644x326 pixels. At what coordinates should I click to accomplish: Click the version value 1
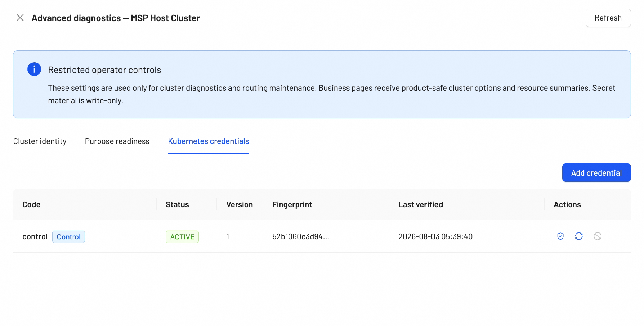[x=228, y=236]
